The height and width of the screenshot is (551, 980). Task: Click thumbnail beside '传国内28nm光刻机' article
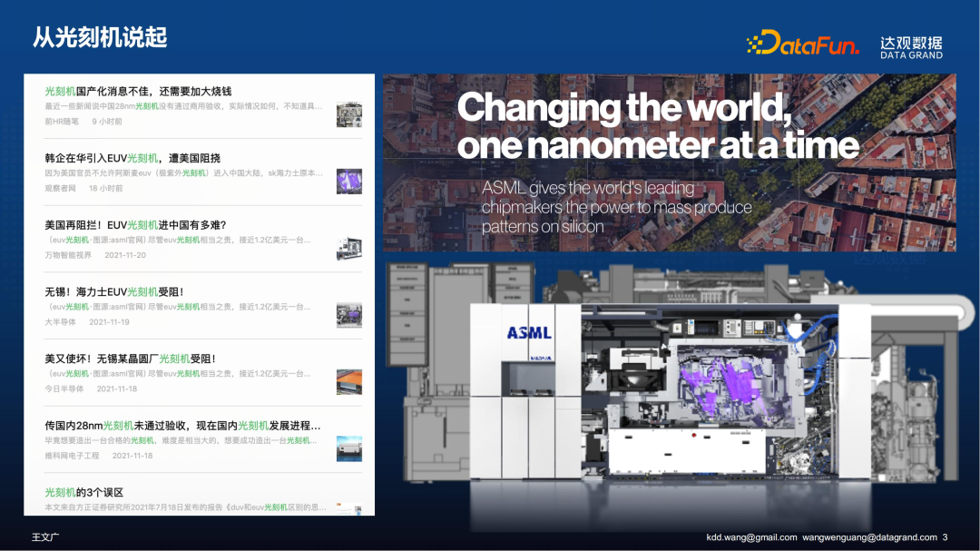click(x=348, y=449)
